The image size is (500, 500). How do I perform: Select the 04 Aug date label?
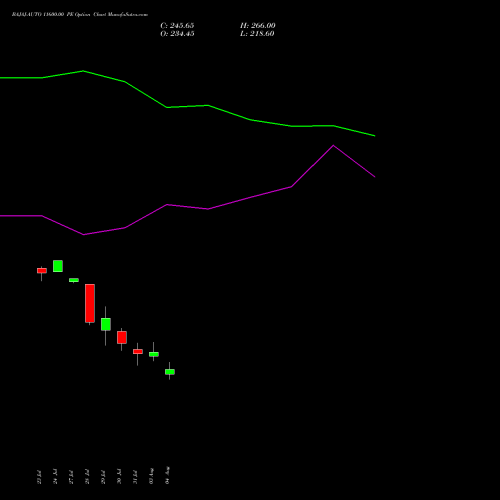pyautogui.click(x=167, y=475)
